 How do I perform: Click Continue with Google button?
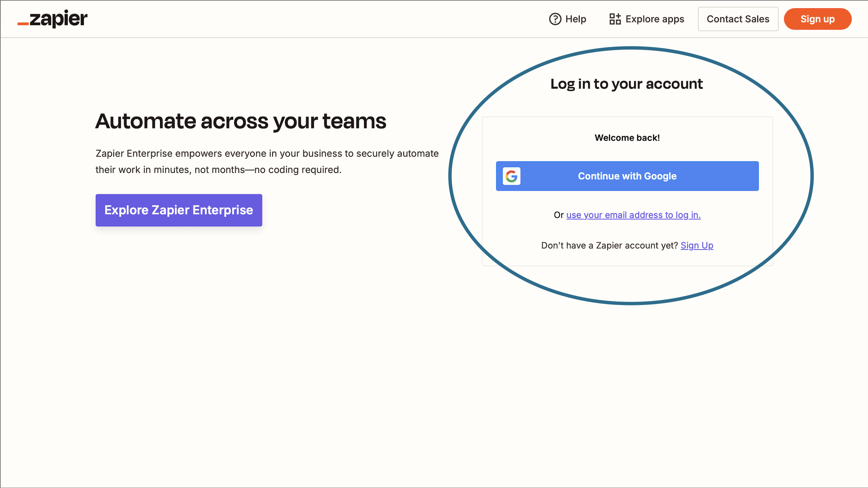627,176
